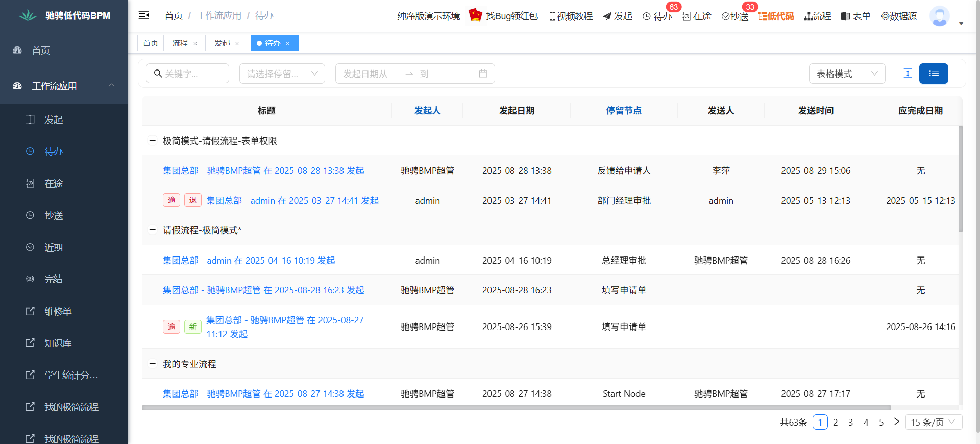Select 发起 in the sidebar
Screen dimensions: 980x444
(64, 120)
